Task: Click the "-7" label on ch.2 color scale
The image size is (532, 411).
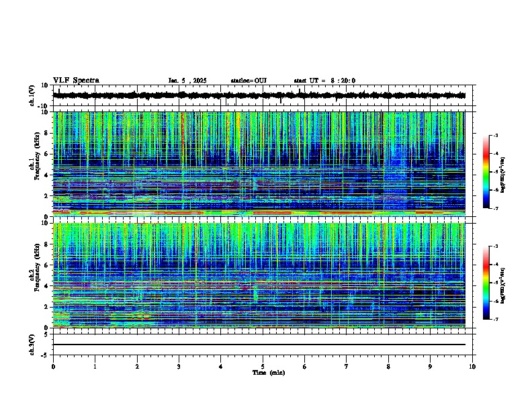Action: 495,319
